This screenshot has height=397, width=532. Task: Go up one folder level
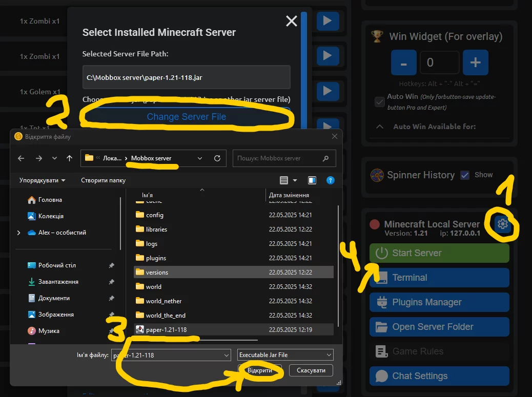click(x=70, y=158)
